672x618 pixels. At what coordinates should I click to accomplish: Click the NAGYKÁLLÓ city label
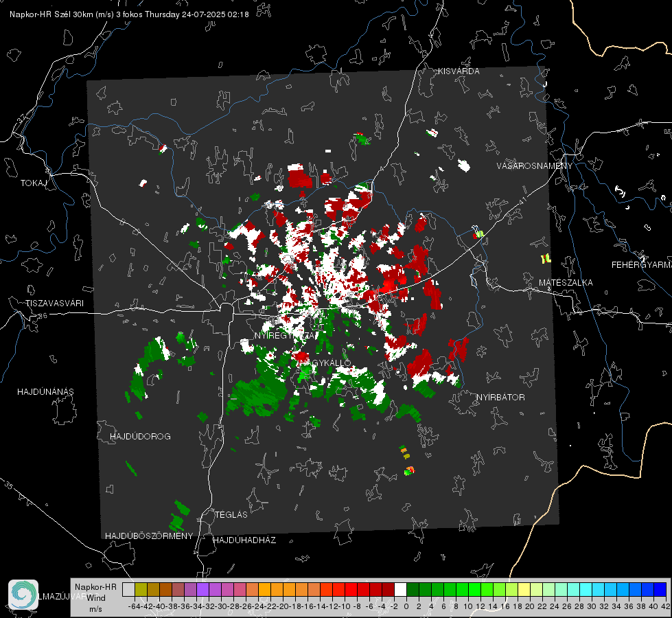click(325, 363)
